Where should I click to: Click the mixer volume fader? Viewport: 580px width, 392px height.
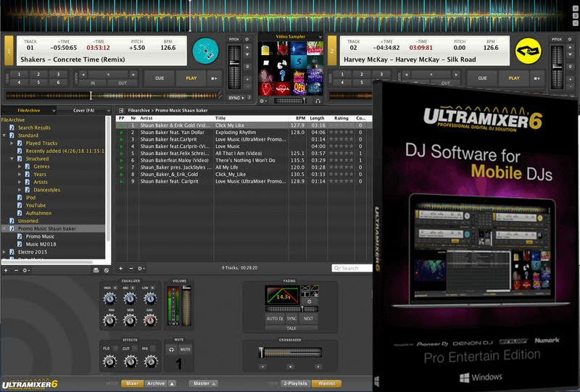[x=186, y=305]
